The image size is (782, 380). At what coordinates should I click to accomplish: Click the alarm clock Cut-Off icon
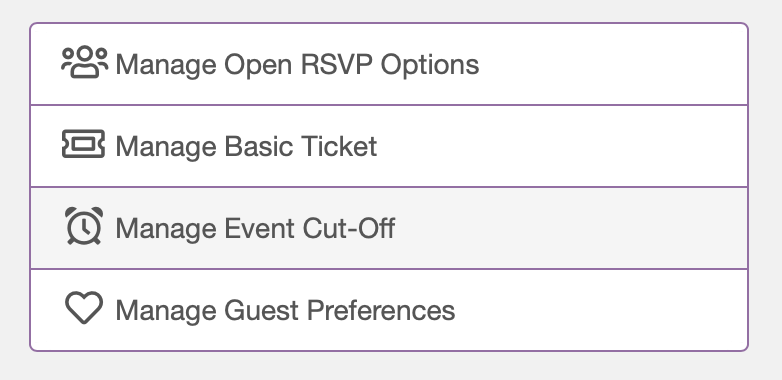[x=84, y=226]
